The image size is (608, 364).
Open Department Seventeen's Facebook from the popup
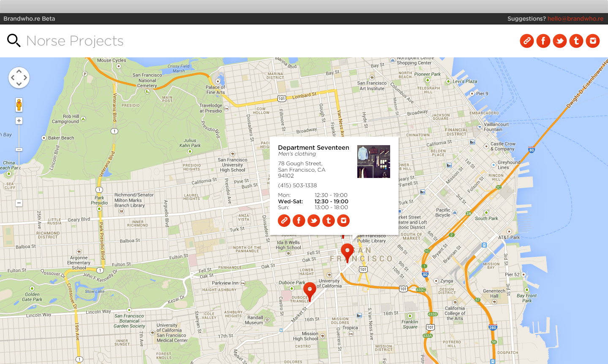click(299, 221)
